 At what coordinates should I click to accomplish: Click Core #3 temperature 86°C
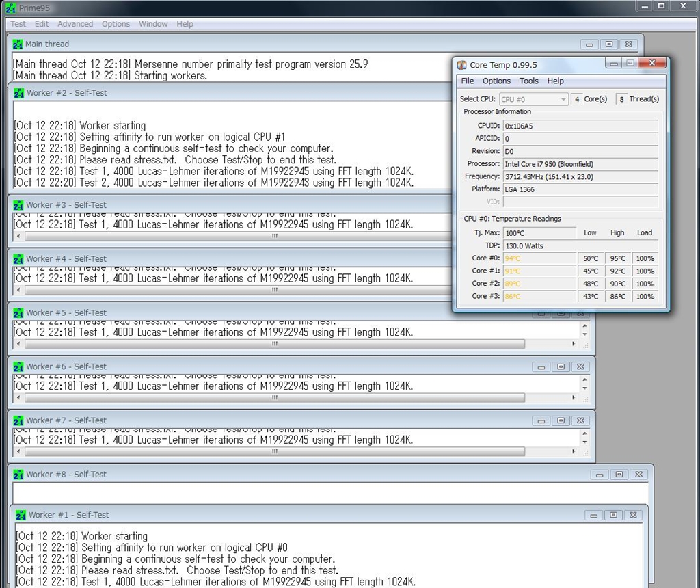pyautogui.click(x=540, y=297)
